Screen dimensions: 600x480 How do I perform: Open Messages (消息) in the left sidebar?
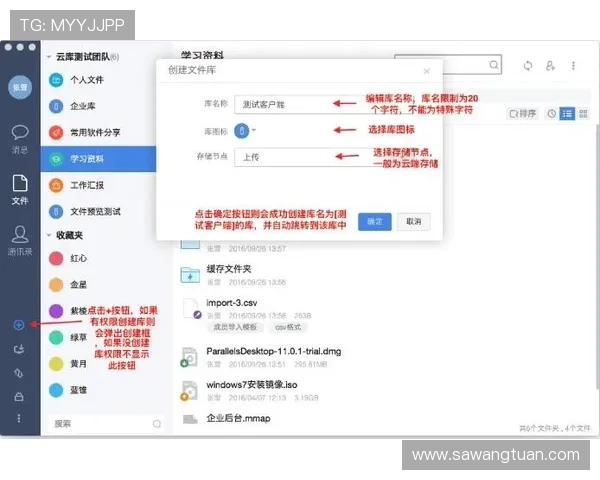[x=20, y=140]
